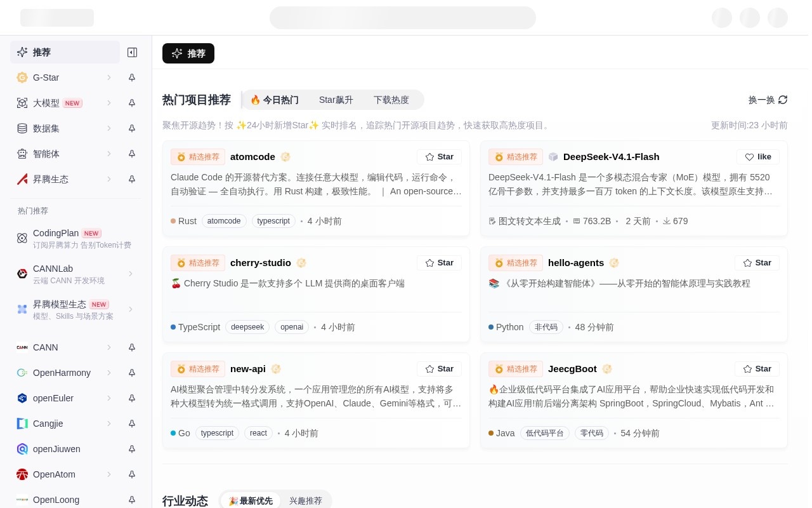The height and width of the screenshot is (508, 812).
Task: Expand the 昇腾生态 sidebar chevron
Action: point(109,179)
